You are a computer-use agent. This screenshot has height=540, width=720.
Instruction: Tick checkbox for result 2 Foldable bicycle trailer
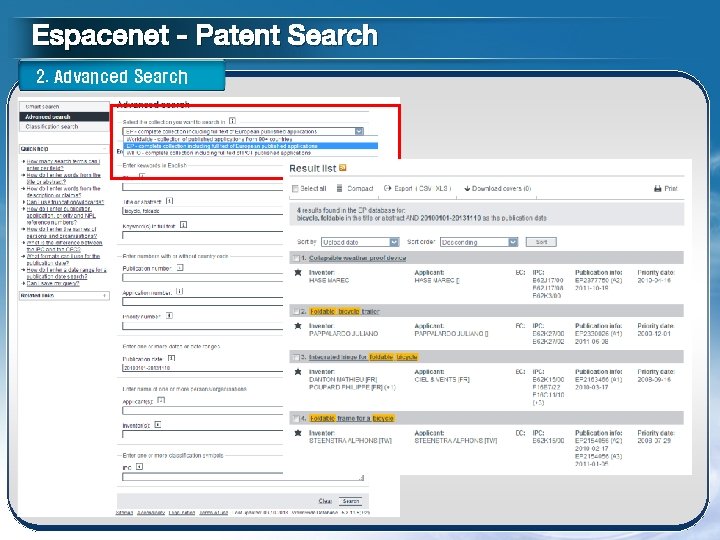click(x=297, y=311)
